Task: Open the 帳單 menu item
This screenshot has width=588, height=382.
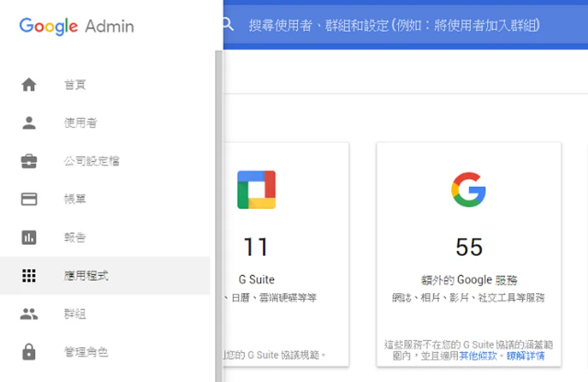Action: click(x=105, y=199)
